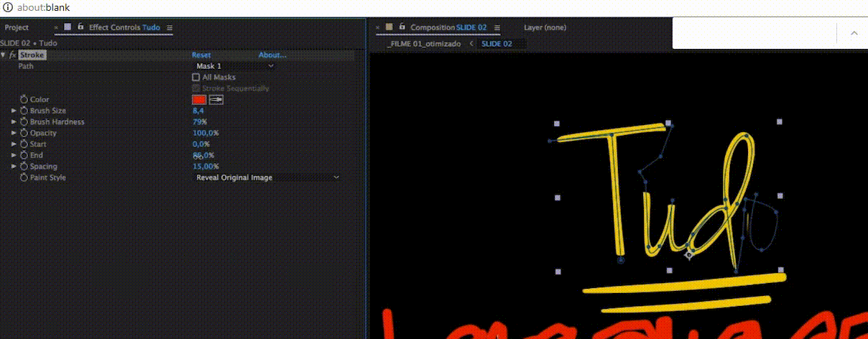Click the Opacity stopwatch icon
The image size is (868, 339).
(x=24, y=133)
